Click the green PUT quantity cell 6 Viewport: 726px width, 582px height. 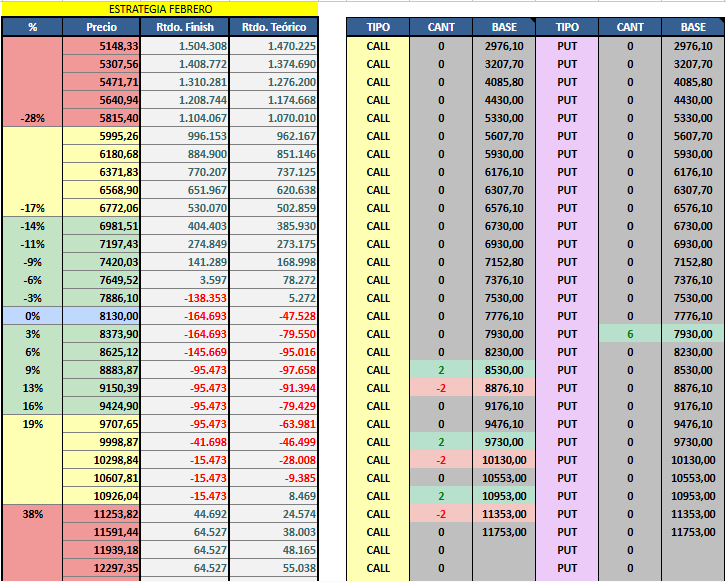630,334
